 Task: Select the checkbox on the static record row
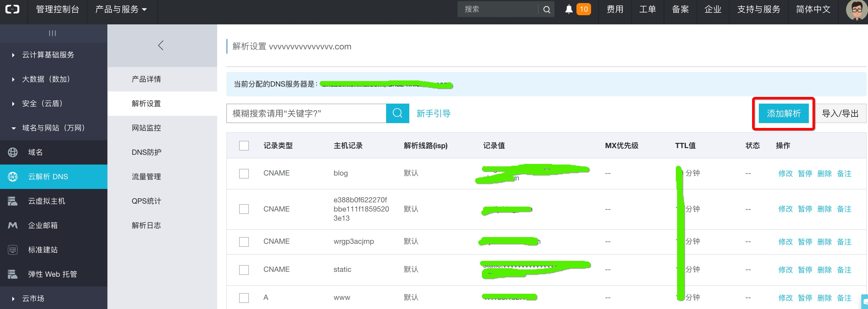tap(244, 269)
